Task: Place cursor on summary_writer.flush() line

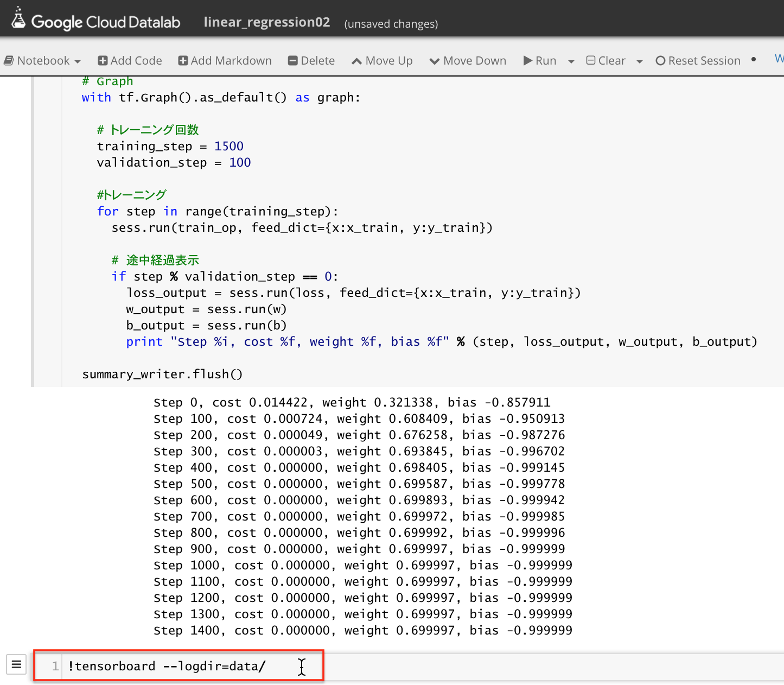Action: tap(162, 375)
